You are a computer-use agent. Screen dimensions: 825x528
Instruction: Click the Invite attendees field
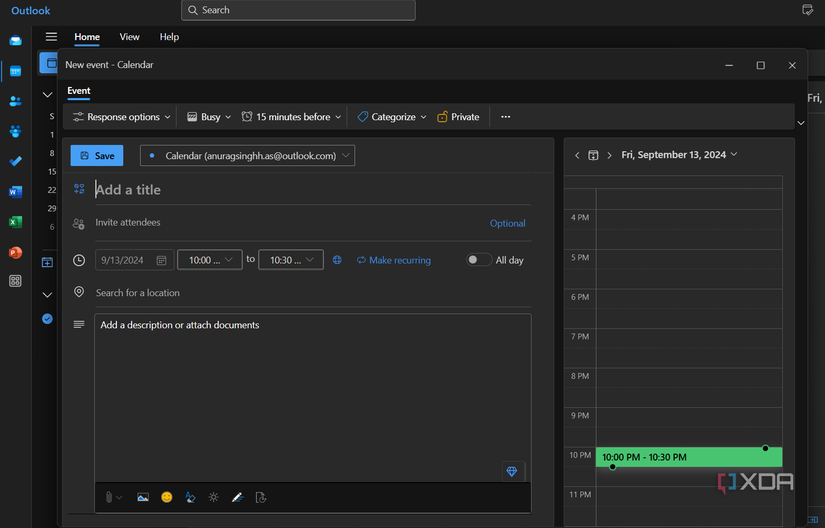[289, 222]
